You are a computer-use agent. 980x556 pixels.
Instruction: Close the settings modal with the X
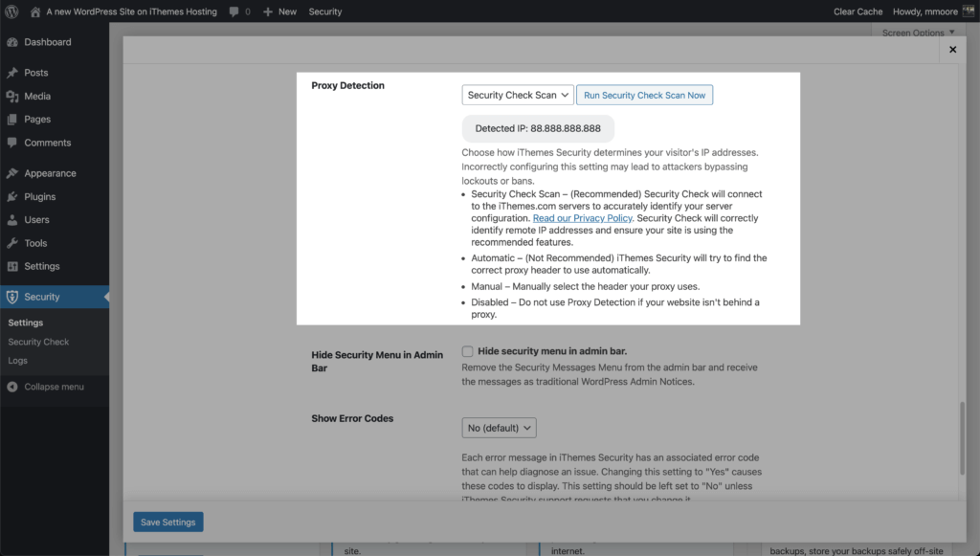pos(952,50)
